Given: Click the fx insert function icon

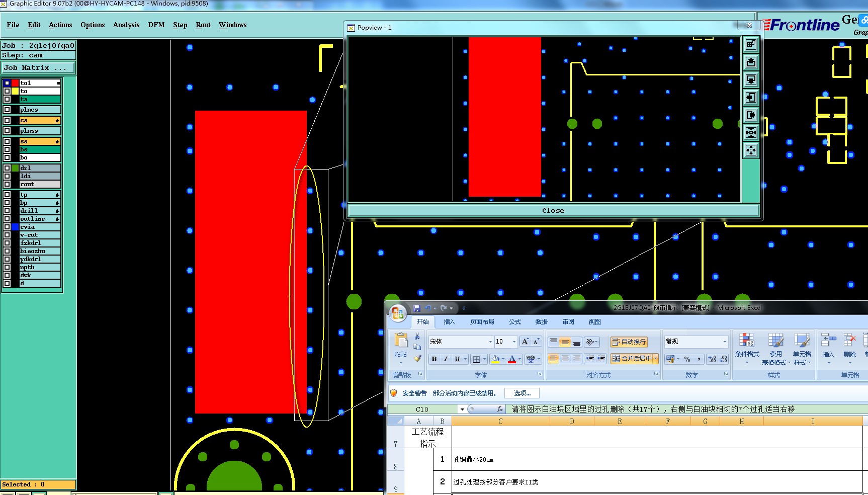Looking at the screenshot, I should [x=499, y=409].
